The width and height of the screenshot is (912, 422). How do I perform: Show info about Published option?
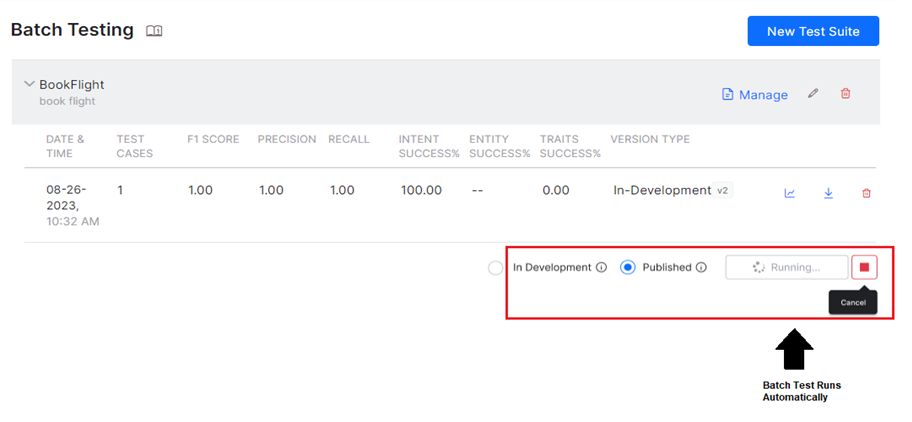pos(701,267)
